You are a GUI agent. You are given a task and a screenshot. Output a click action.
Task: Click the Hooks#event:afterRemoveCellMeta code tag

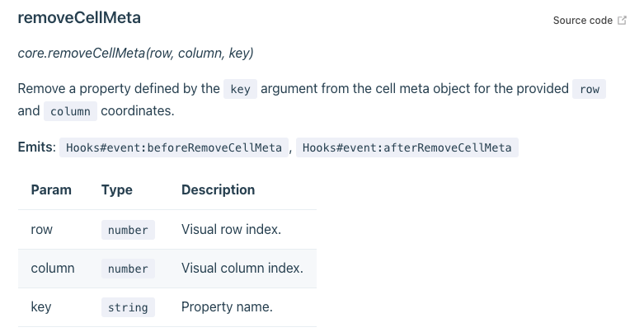coord(407,147)
